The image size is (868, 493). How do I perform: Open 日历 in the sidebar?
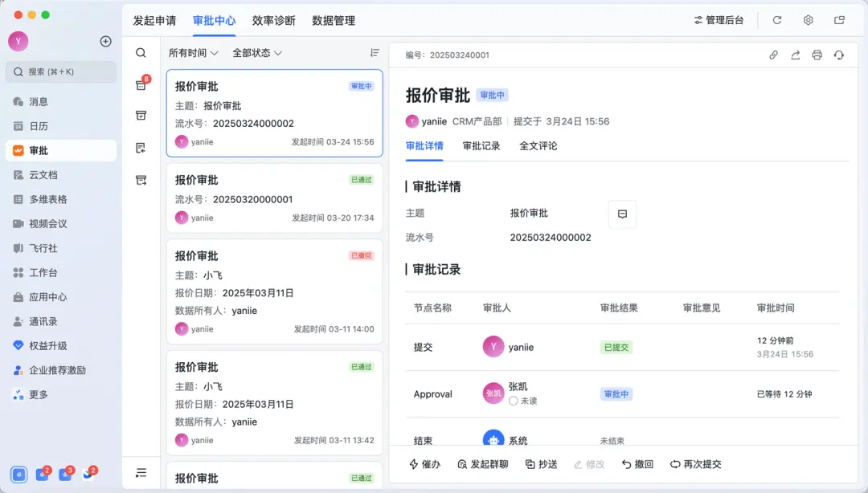tap(61, 126)
